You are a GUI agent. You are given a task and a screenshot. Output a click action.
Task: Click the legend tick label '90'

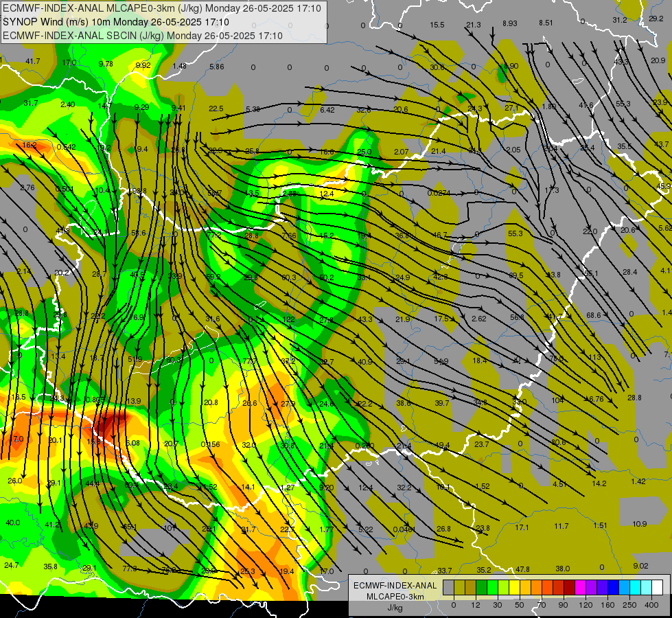click(x=563, y=605)
